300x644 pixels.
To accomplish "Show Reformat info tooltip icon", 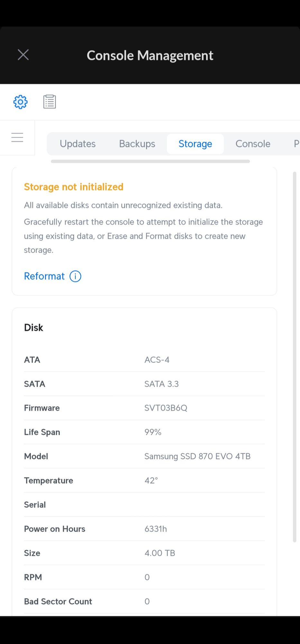I will [x=75, y=276].
